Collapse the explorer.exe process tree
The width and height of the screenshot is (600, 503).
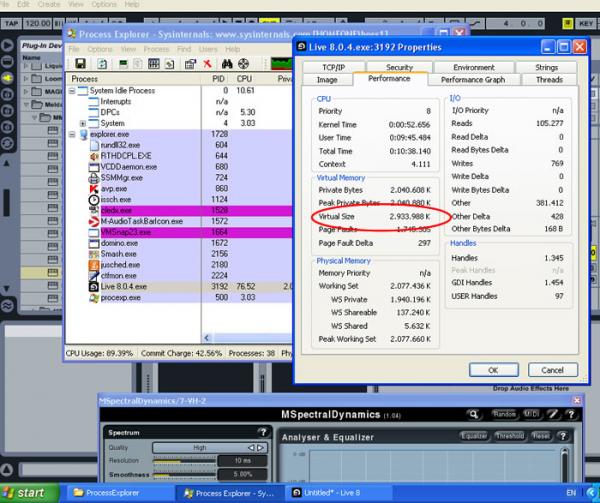coord(71,134)
